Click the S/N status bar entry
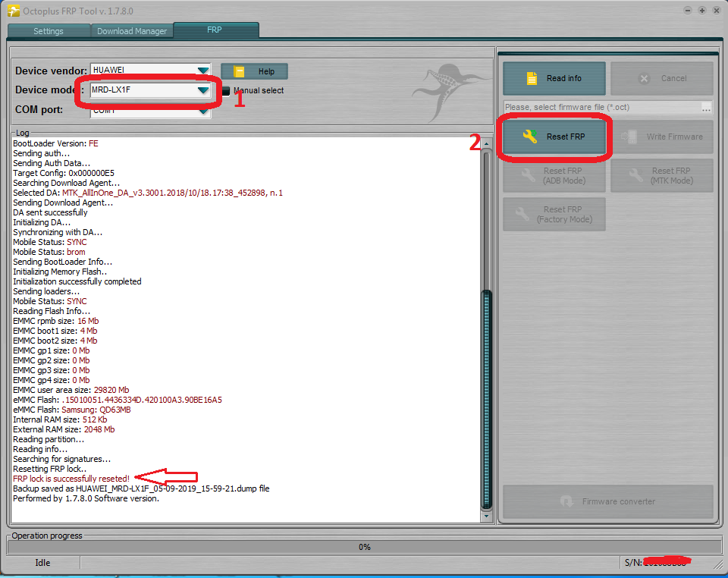Image resolution: width=728 pixels, height=578 pixels. [658, 563]
